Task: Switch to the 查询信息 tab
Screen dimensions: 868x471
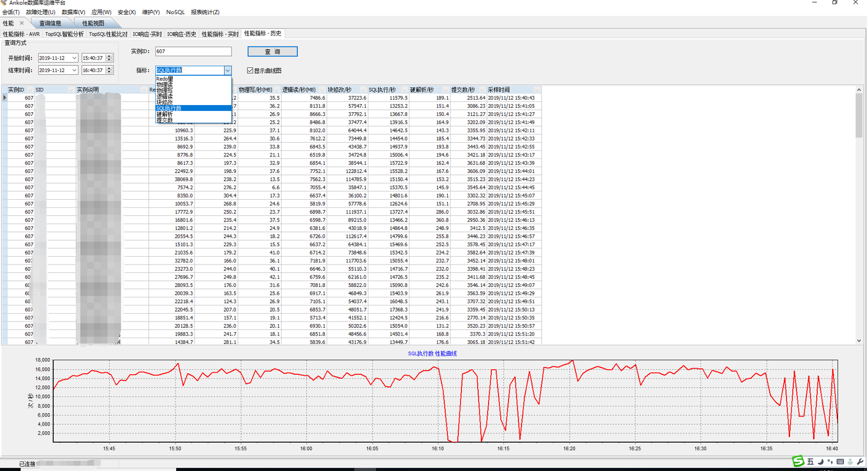Action: click(50, 23)
